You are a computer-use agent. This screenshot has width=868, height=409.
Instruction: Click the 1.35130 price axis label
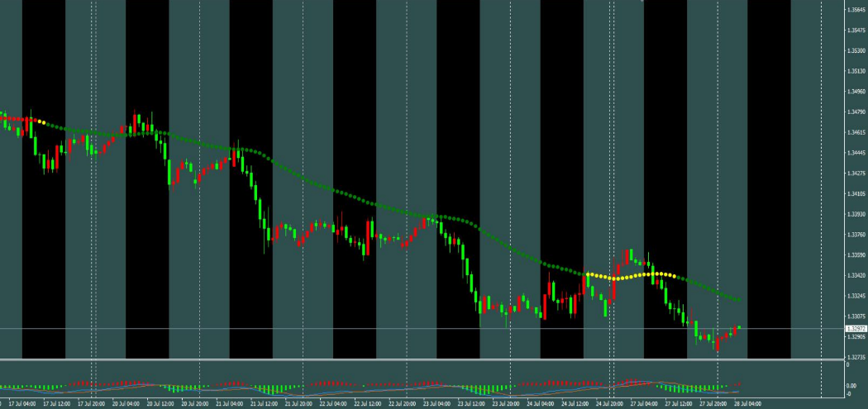856,71
